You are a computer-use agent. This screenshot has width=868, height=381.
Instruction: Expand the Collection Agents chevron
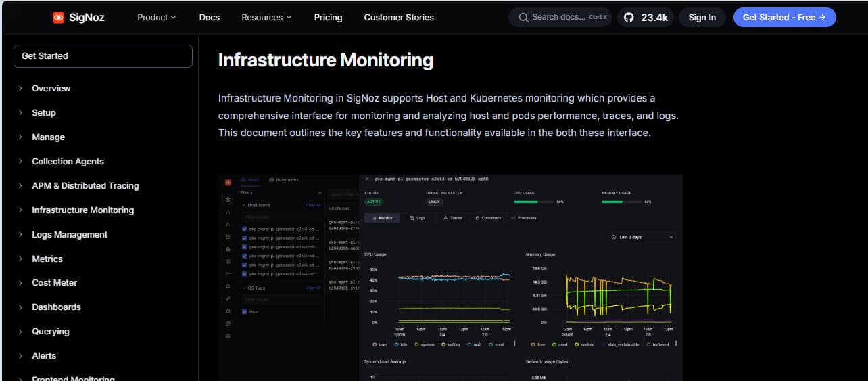[20, 162]
